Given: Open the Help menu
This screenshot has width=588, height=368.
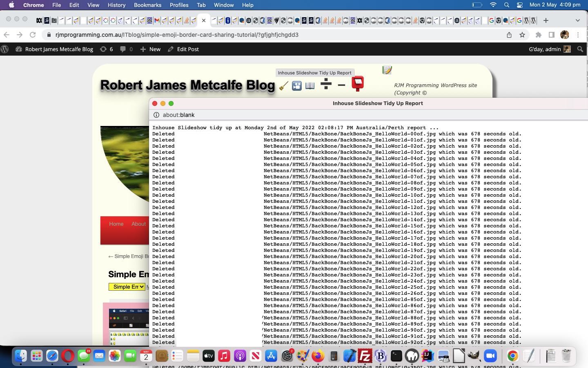Looking at the screenshot, I should pos(247,5).
